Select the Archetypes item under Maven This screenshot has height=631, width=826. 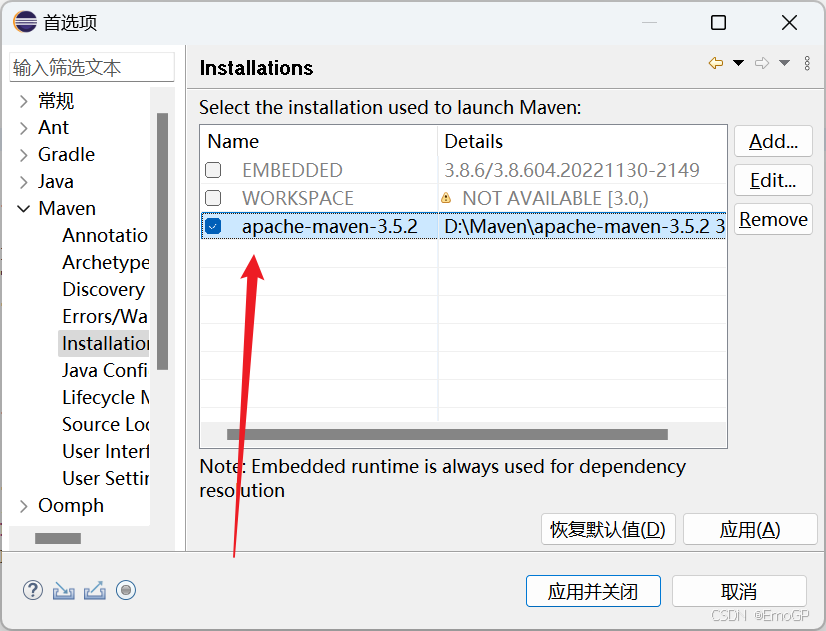[105, 262]
